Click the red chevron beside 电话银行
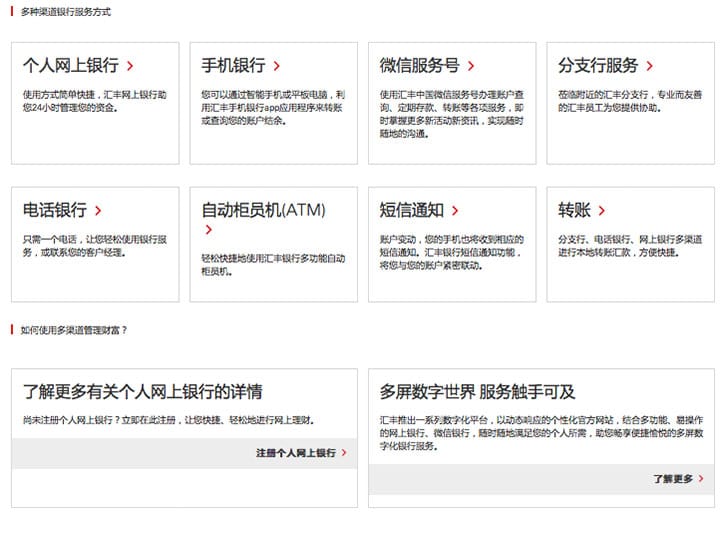The height and width of the screenshot is (545, 726). coord(98,211)
